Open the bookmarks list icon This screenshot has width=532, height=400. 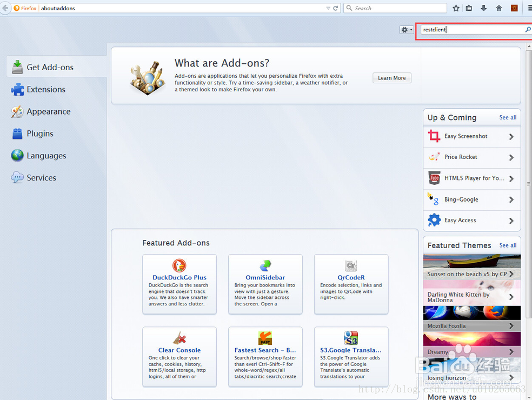[469, 8]
